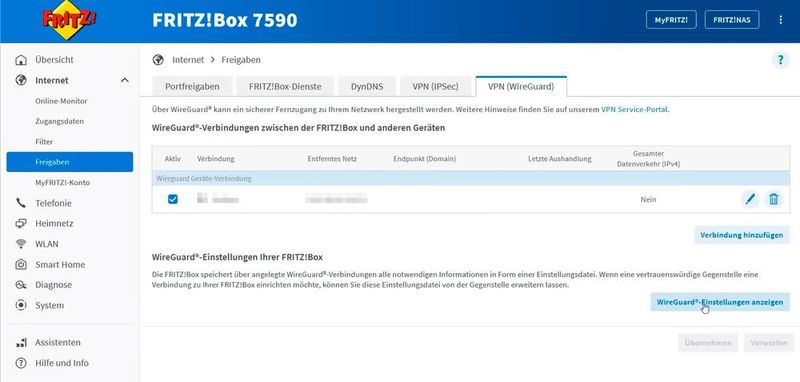800x382 pixels.
Task: Click the breadcrumb globe icon
Action: (x=158, y=60)
